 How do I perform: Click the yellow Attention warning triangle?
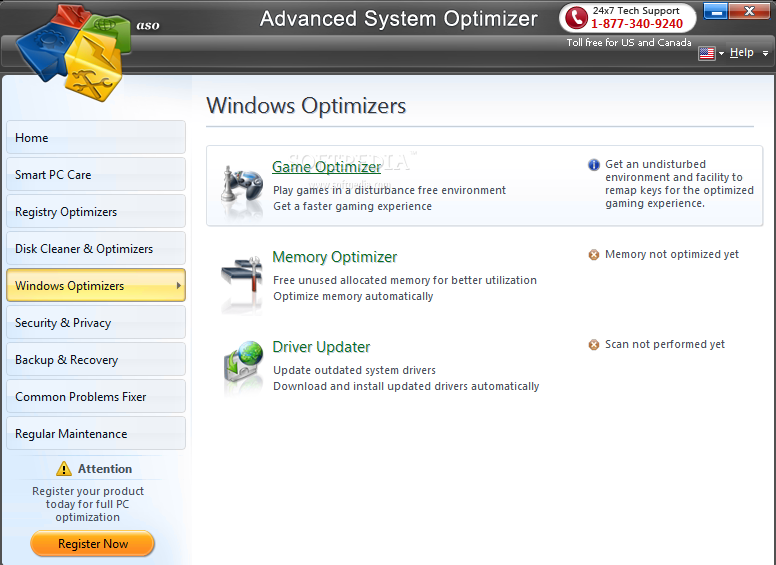63,468
